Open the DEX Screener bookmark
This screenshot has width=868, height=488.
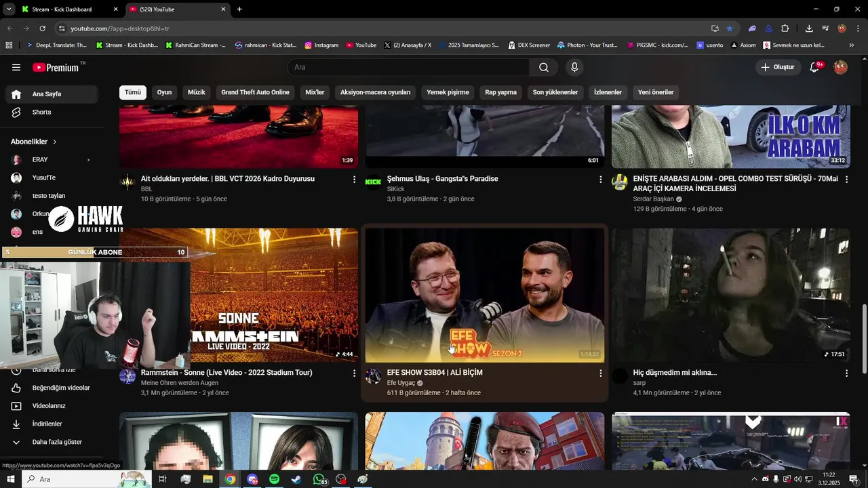[529, 45]
